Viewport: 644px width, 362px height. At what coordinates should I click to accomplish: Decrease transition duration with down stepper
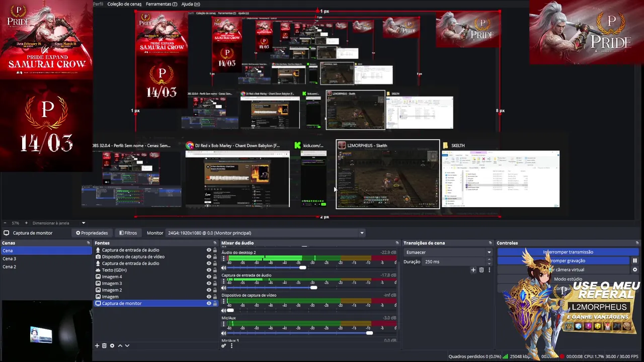pyautogui.click(x=489, y=263)
